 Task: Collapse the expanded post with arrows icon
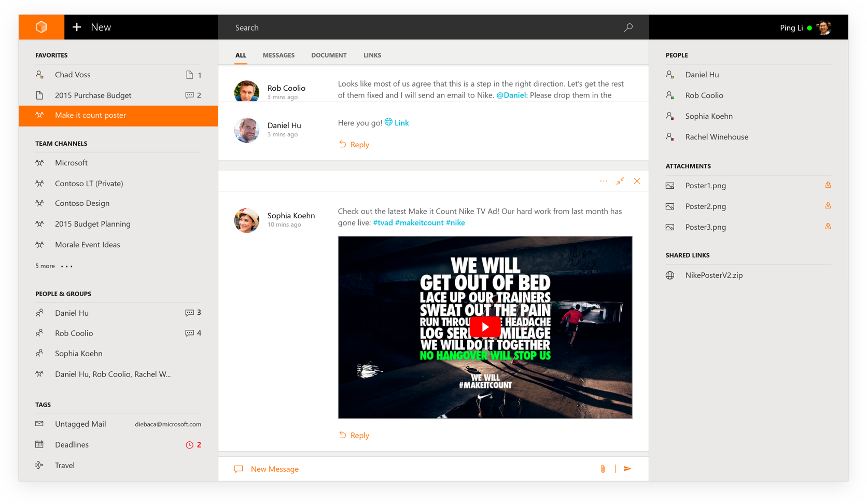coord(620,181)
